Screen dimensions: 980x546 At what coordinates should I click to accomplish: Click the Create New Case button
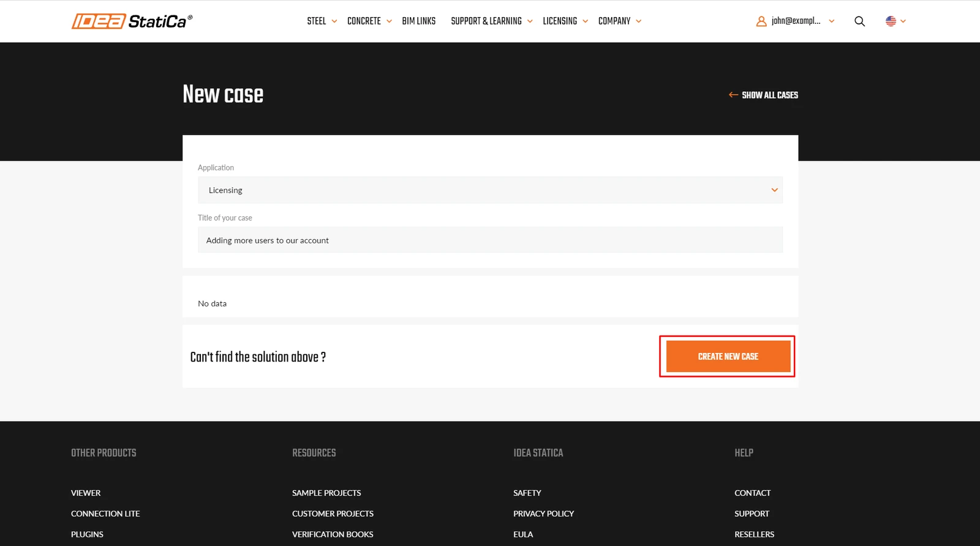pyautogui.click(x=728, y=357)
